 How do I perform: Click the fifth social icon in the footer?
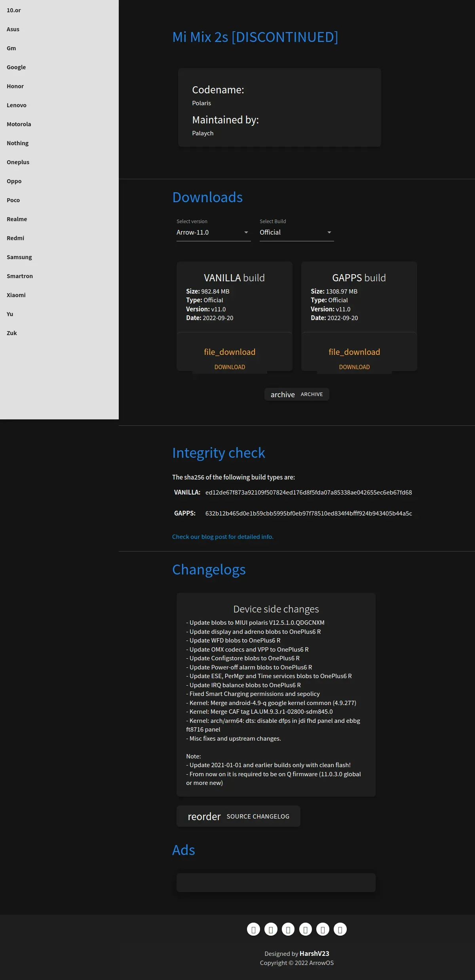[323, 929]
